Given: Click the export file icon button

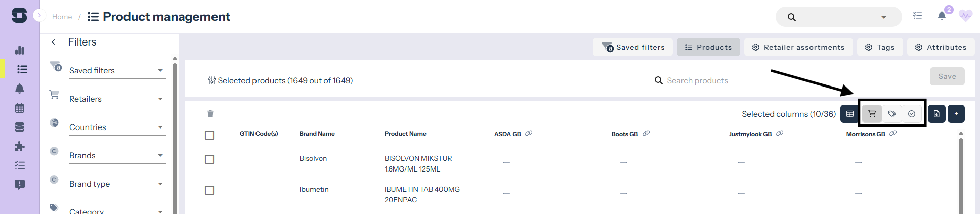Looking at the screenshot, I should (936, 114).
